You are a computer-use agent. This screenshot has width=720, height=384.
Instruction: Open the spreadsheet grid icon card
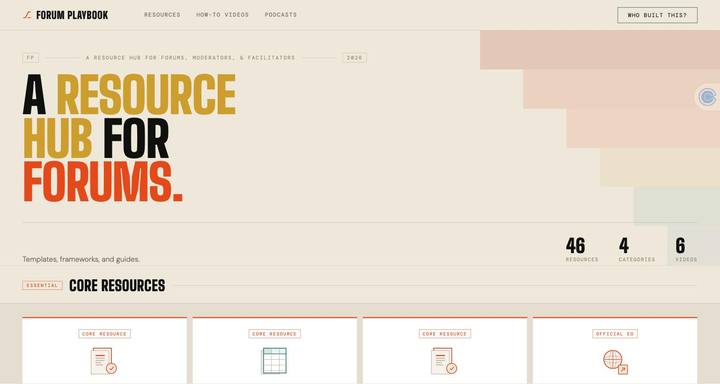point(274,361)
